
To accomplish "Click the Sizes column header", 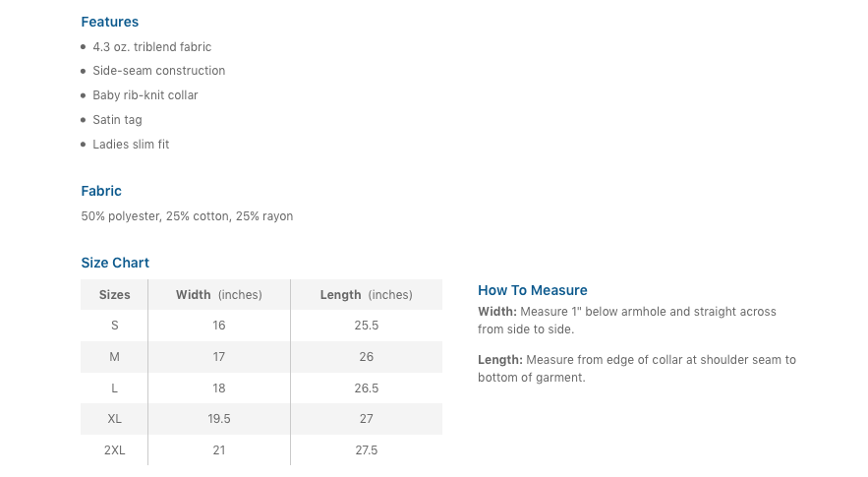I will [114, 295].
